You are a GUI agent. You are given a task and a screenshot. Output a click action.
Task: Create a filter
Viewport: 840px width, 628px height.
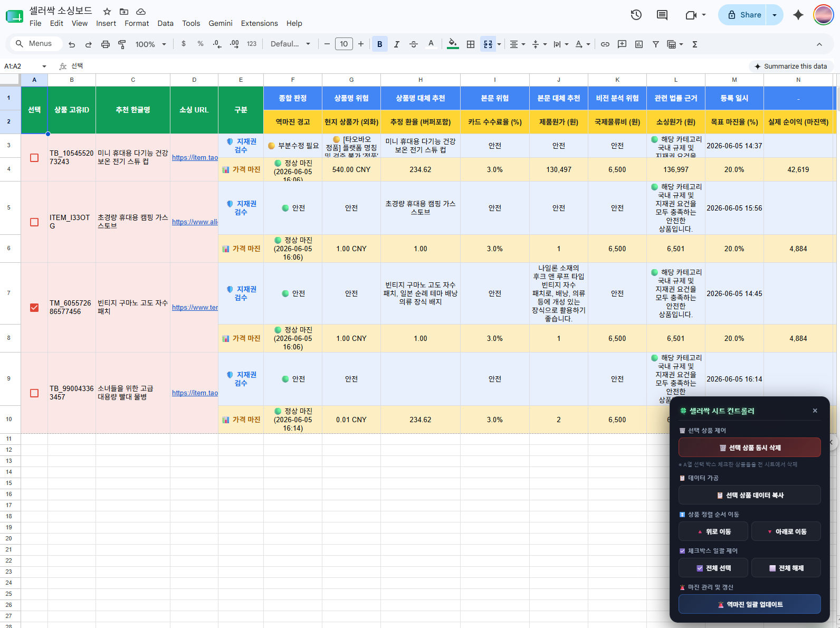[656, 44]
